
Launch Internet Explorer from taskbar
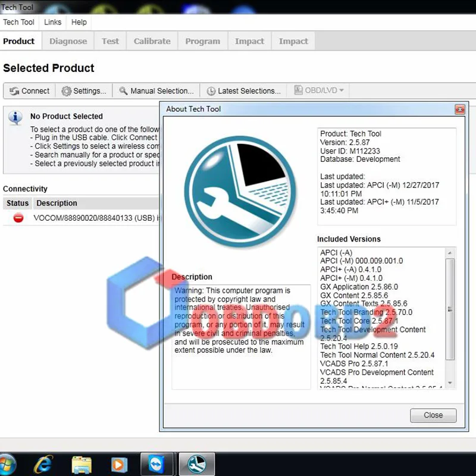(x=43, y=465)
